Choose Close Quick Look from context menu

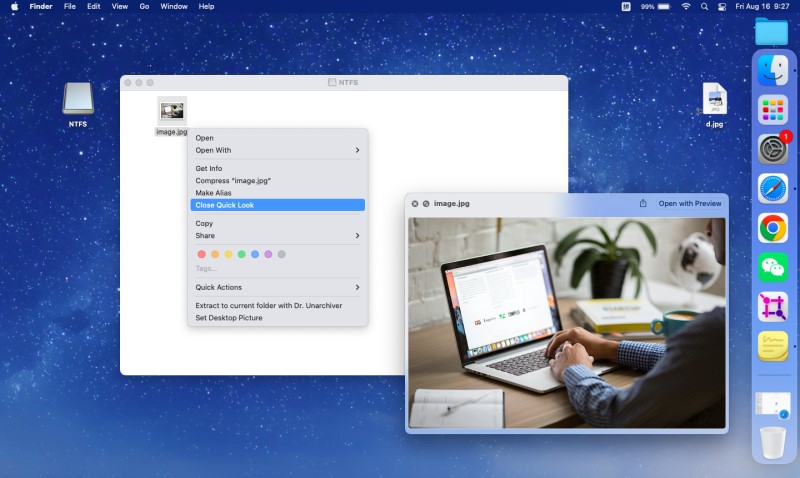pyautogui.click(x=277, y=205)
